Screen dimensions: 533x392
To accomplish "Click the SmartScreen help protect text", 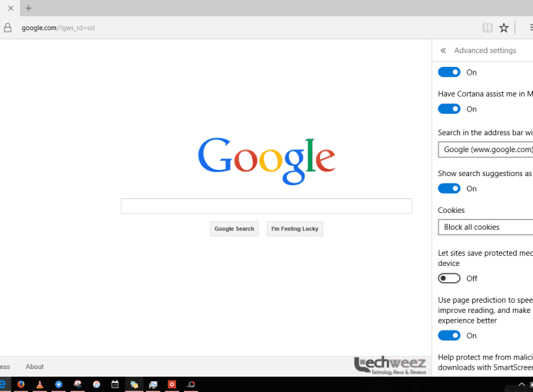I will pyautogui.click(x=485, y=362).
